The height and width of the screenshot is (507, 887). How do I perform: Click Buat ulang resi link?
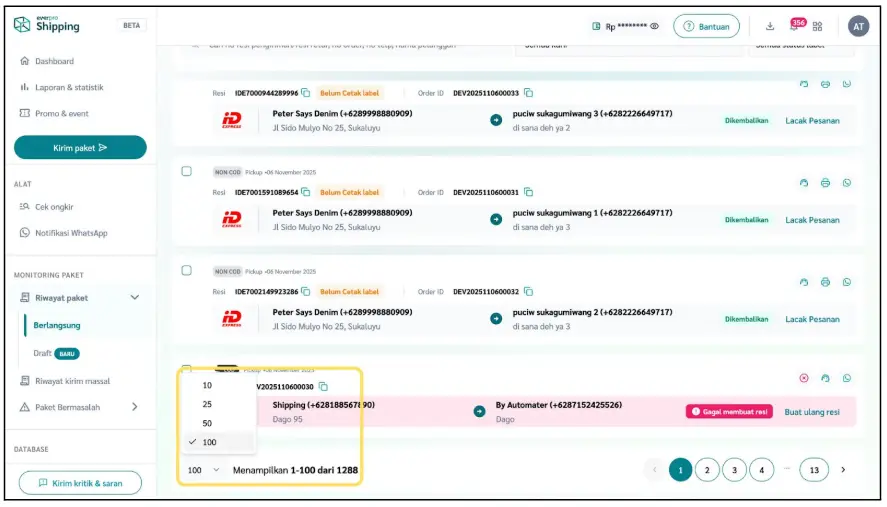coord(811,411)
